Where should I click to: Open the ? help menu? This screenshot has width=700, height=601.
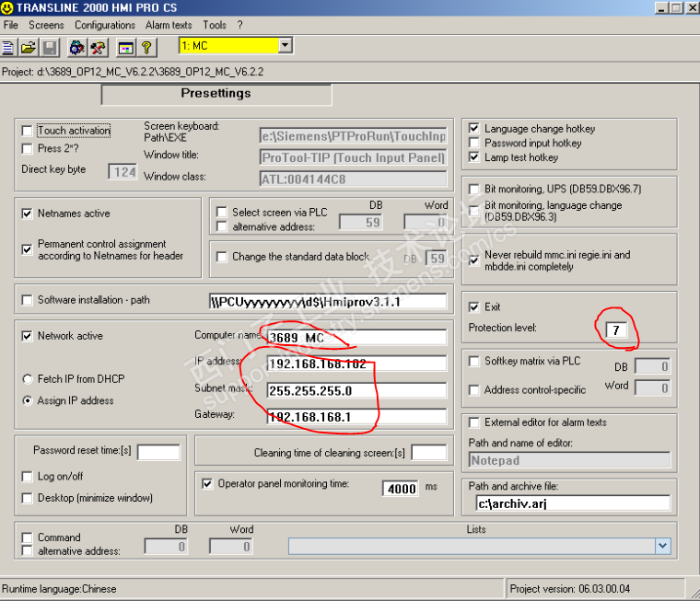[239, 25]
